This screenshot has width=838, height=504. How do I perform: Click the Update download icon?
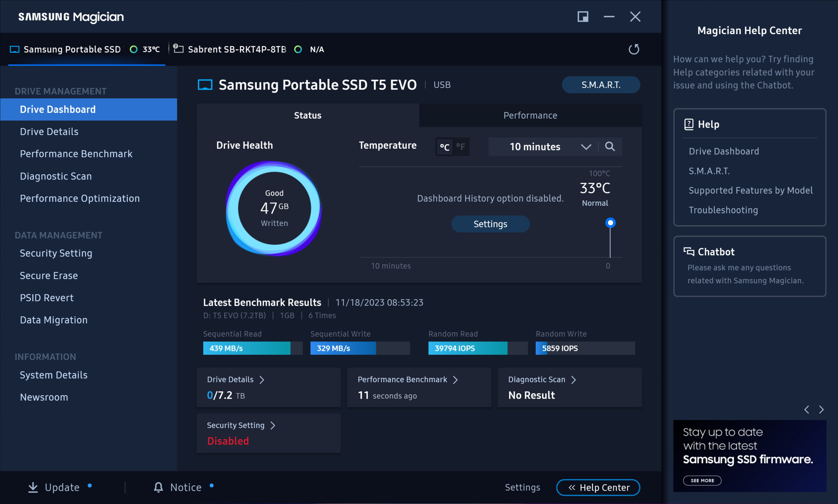[33, 487]
